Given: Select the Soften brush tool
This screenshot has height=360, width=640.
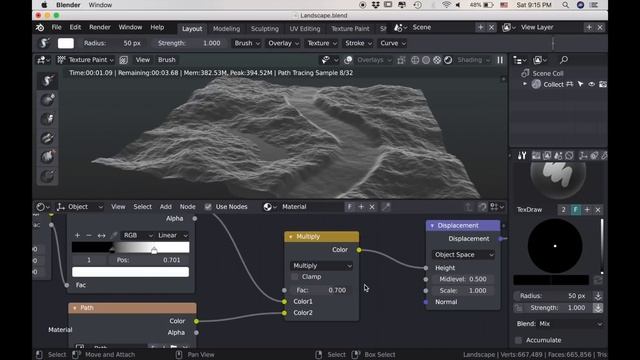Looking at the screenshot, I should [47, 100].
